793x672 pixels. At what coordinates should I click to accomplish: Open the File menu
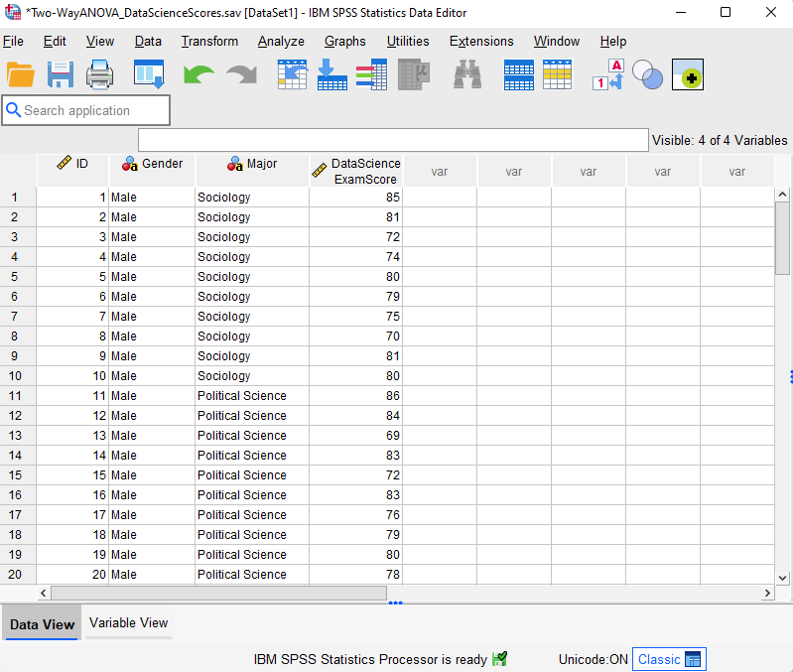(x=13, y=41)
